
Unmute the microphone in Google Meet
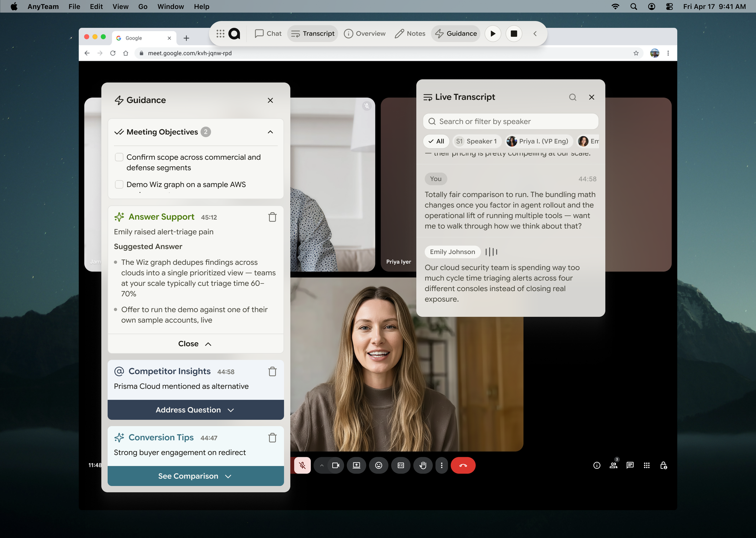pos(302,465)
